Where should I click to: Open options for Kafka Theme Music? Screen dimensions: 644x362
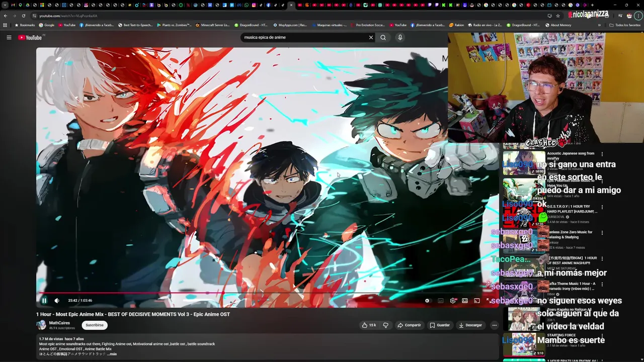pos(602,285)
